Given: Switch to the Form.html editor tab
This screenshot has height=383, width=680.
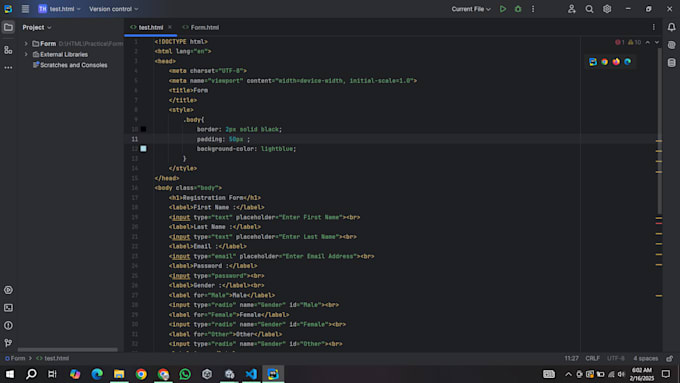Looking at the screenshot, I should pyautogui.click(x=201, y=27).
